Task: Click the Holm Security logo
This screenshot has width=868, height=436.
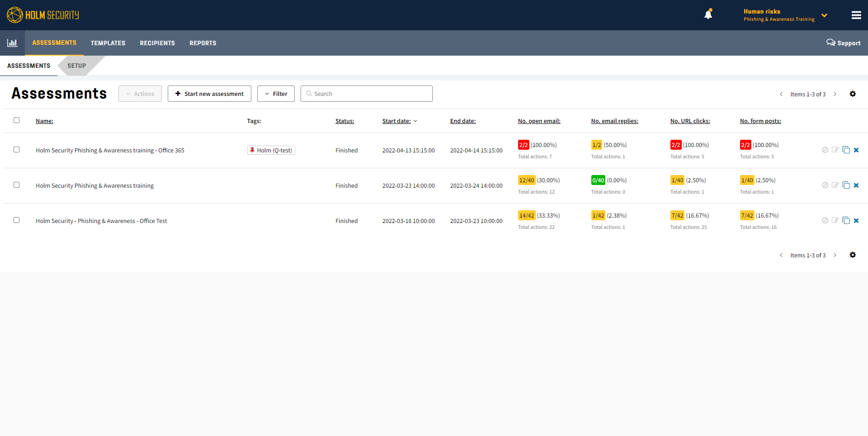Action: tap(43, 15)
